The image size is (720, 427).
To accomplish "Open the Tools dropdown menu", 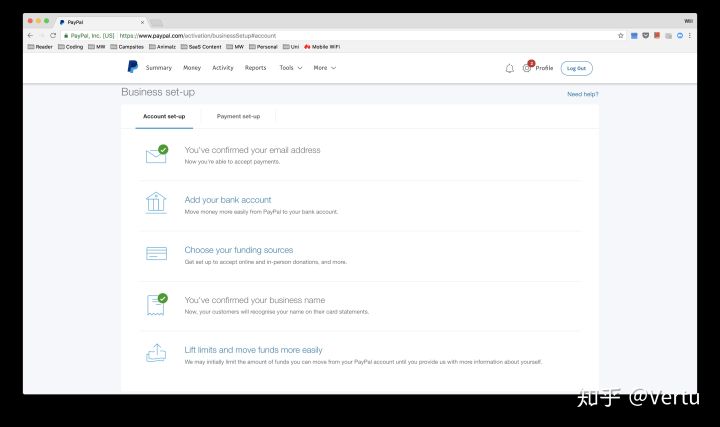I will tap(291, 67).
